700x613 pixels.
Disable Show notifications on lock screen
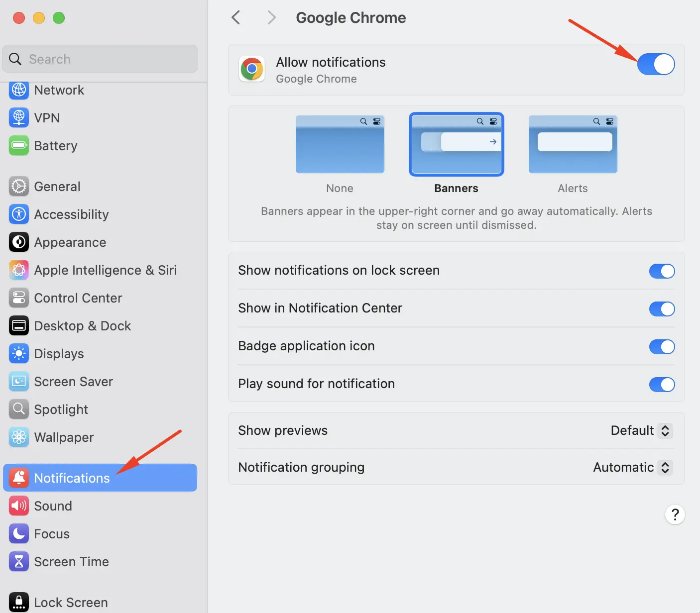point(662,271)
